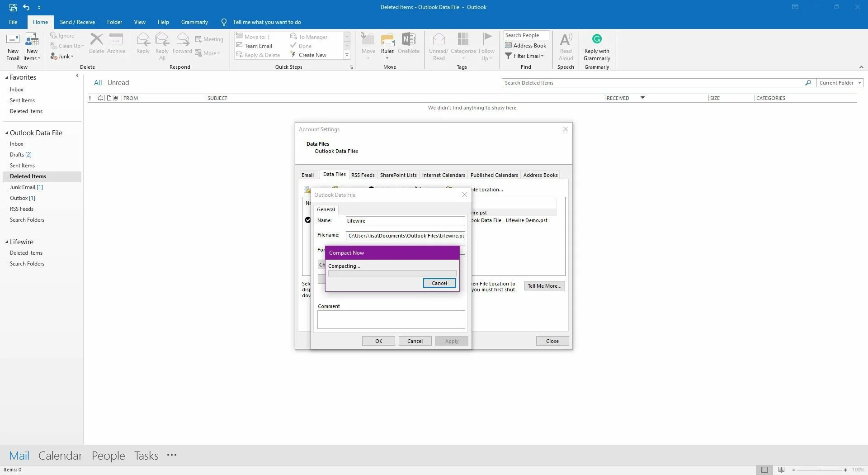Collapse the Favorites folder group
This screenshot has width=868, height=475.
coord(7,77)
